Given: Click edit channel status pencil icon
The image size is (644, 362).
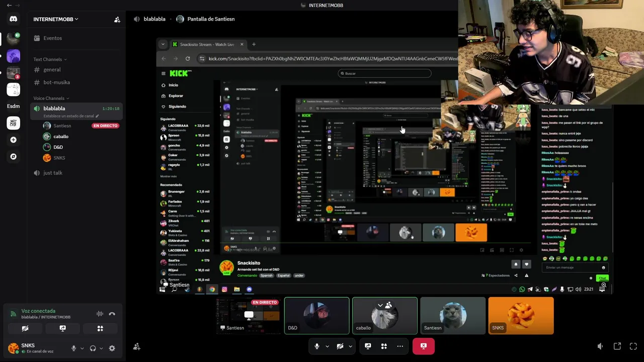Looking at the screenshot, I should point(97,116).
